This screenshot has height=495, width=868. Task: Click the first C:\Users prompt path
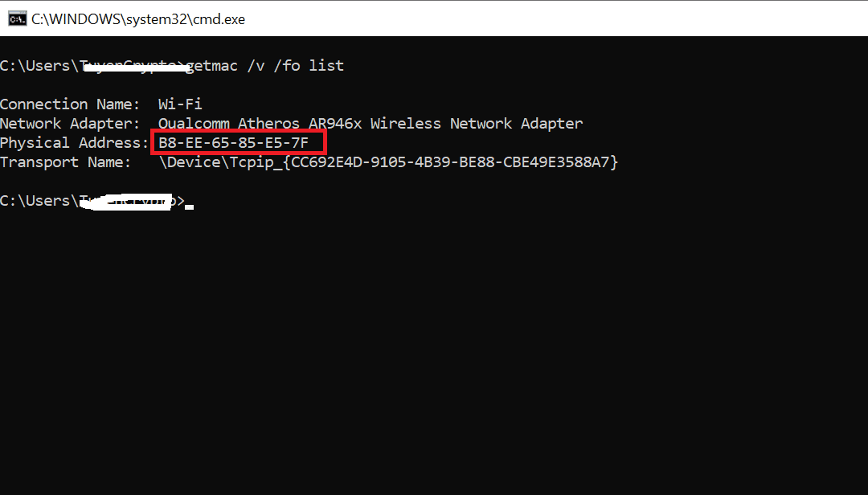coord(92,66)
